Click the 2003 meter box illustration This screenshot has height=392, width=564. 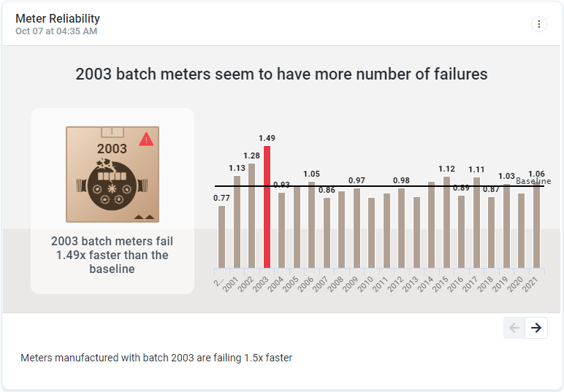[x=113, y=174]
